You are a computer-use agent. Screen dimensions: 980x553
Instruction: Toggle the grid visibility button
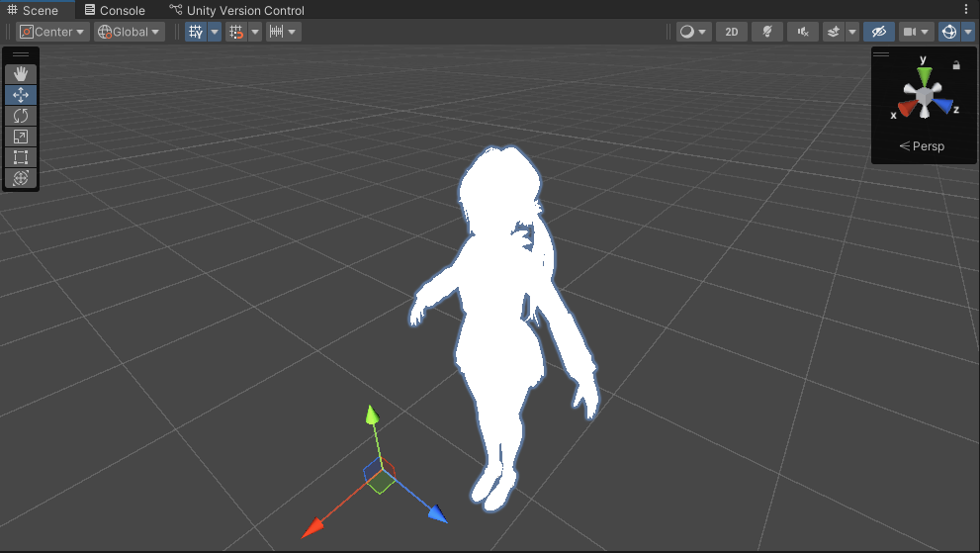click(196, 32)
